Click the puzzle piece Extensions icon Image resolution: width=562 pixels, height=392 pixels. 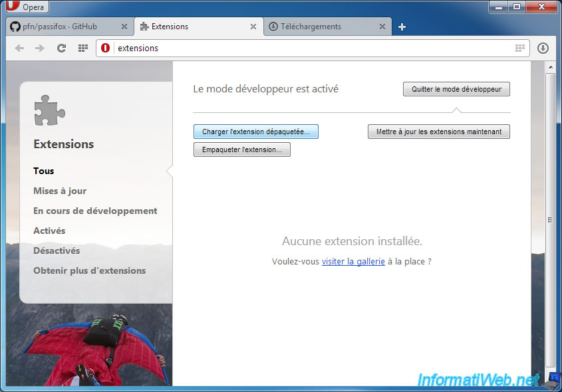(49, 110)
